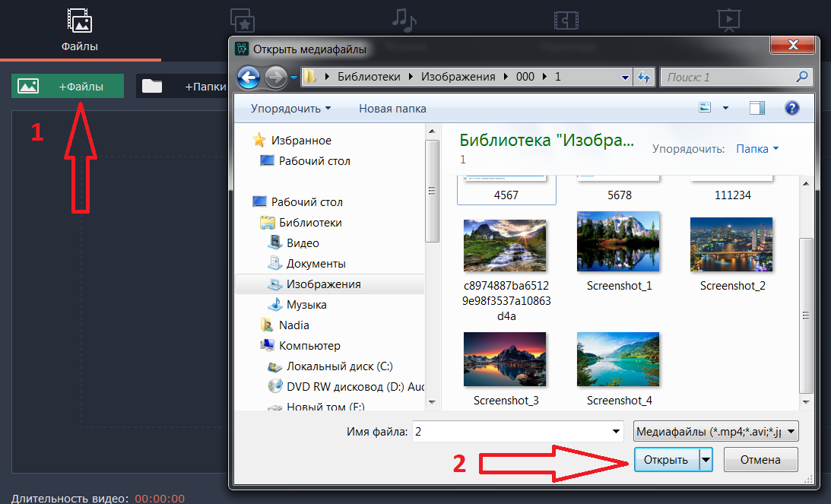
Task: Select Локальный диск (C:) in tree
Action: pyautogui.click(x=339, y=366)
